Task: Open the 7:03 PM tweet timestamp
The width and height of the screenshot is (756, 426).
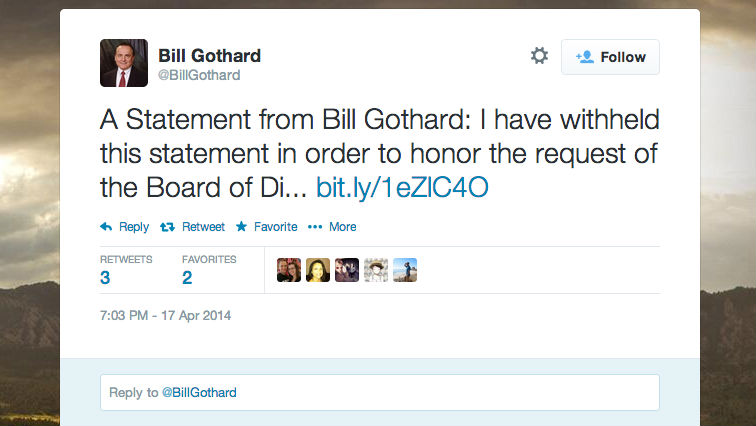Action: pos(166,316)
